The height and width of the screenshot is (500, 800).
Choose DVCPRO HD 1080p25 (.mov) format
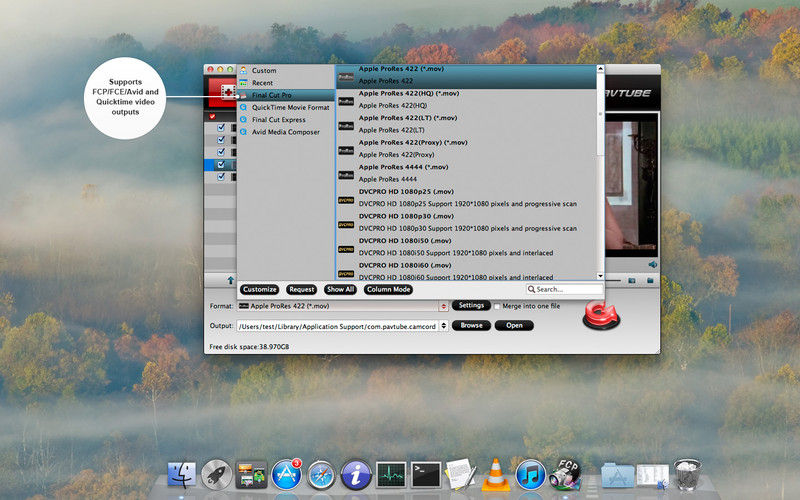466,197
